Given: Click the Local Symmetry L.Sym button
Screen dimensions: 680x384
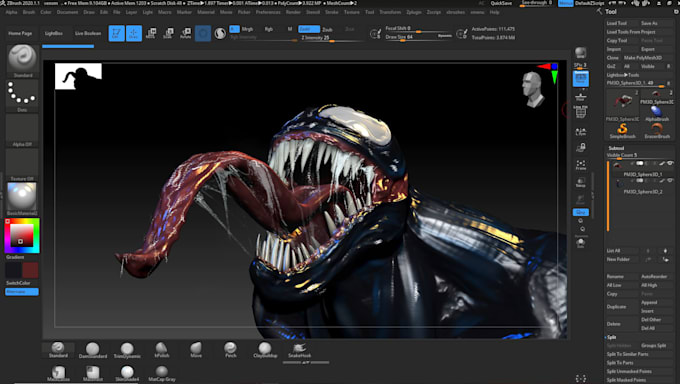Looking at the screenshot, I should [581, 131].
